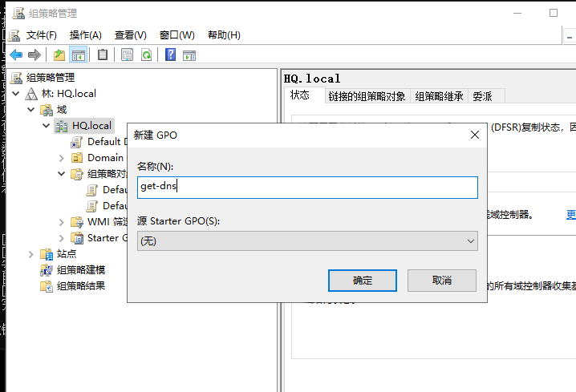
Task: Collapse the 林: HQ.local forest node
Action: pyautogui.click(x=16, y=94)
